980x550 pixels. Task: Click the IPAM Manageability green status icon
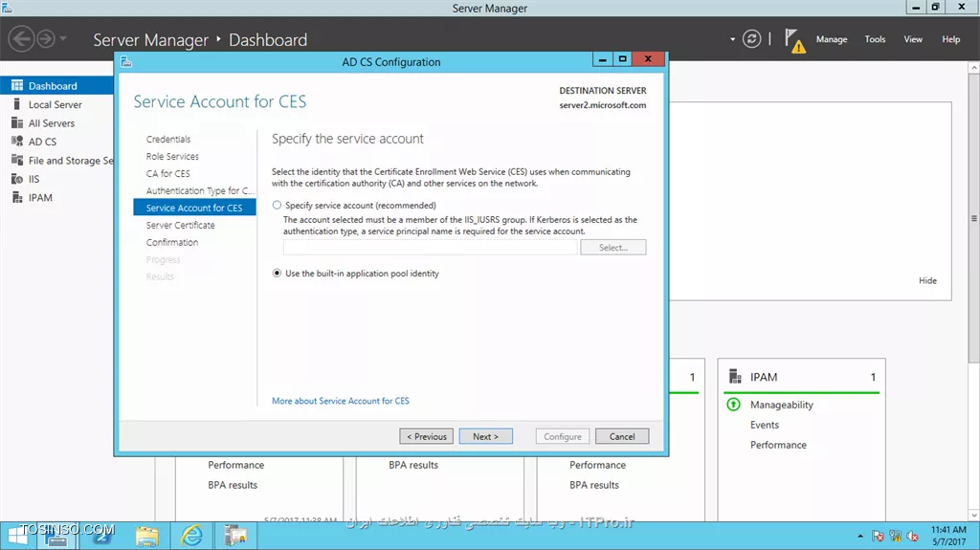click(734, 405)
